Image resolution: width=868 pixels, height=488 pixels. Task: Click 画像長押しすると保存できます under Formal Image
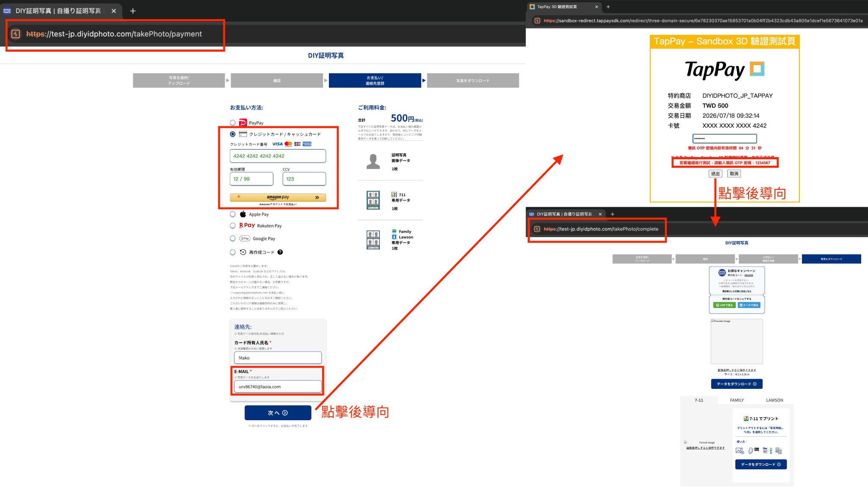705,448
